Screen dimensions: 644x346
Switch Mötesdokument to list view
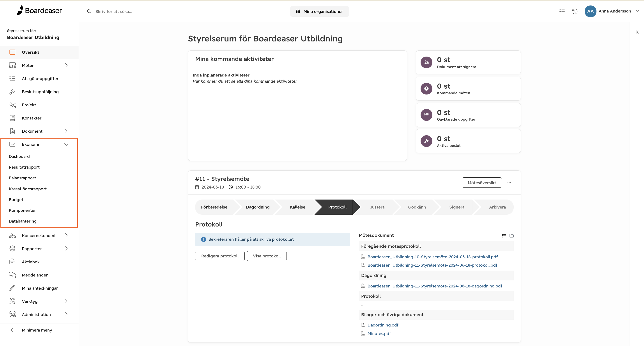pyautogui.click(x=504, y=235)
